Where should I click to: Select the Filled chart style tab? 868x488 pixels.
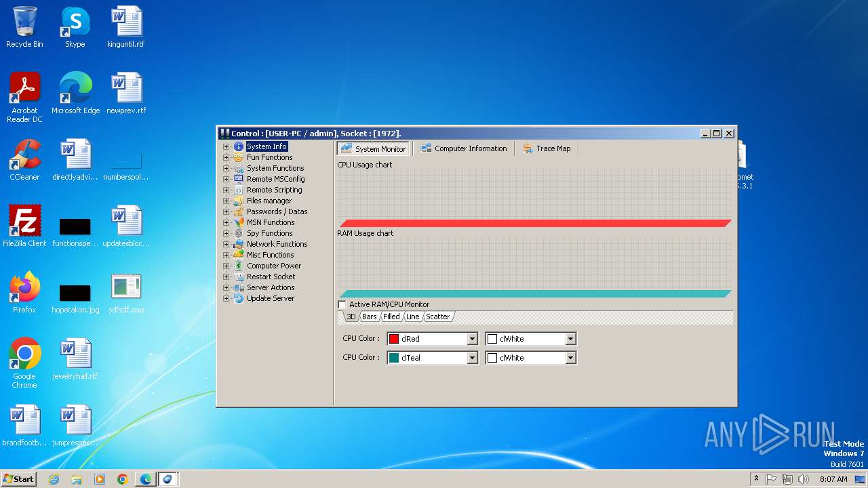point(391,317)
